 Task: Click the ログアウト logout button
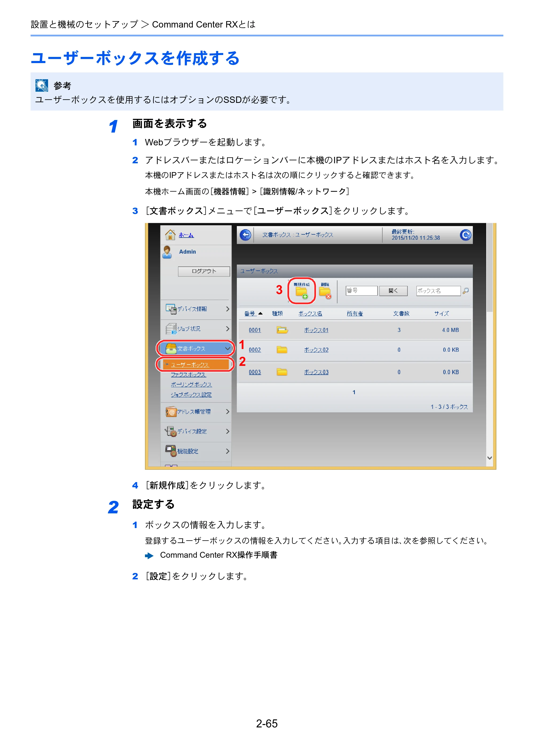[x=204, y=271]
